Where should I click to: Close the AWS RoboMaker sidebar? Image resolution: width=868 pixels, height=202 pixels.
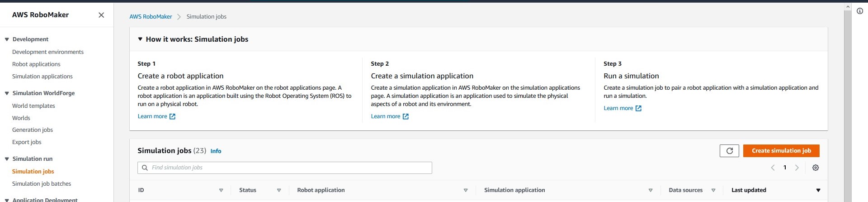point(101,15)
